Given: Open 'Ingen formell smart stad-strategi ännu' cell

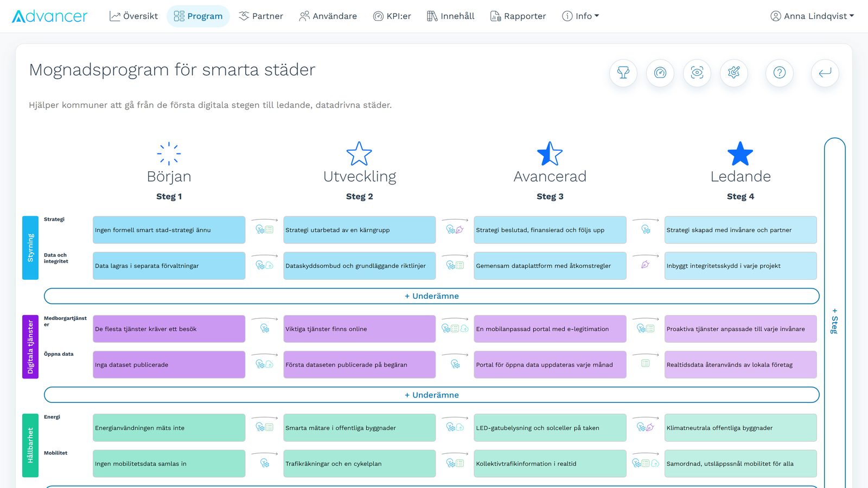Looking at the screenshot, I should click(x=169, y=230).
